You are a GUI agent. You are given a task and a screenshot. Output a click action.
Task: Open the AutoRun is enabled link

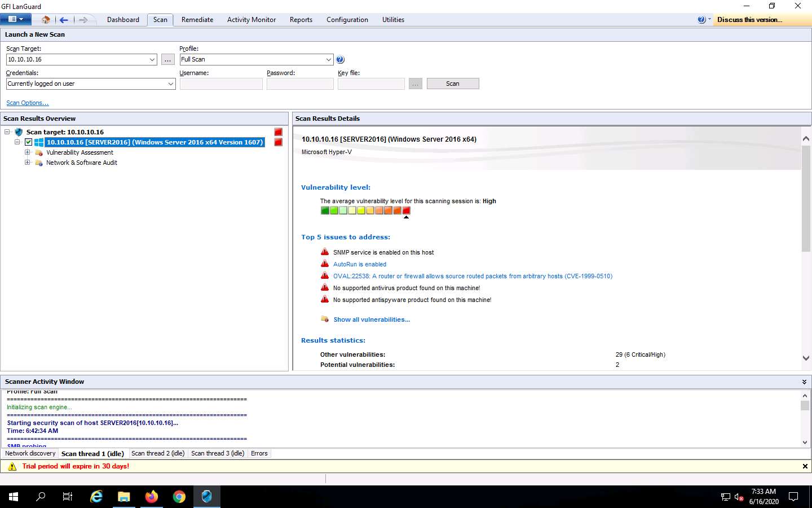(x=360, y=264)
